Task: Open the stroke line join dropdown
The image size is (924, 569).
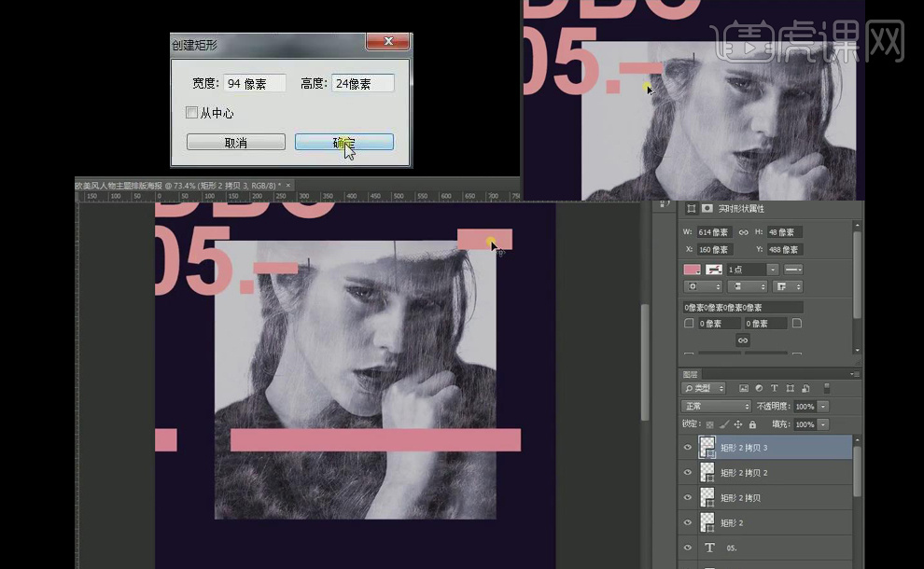Action: tap(789, 287)
